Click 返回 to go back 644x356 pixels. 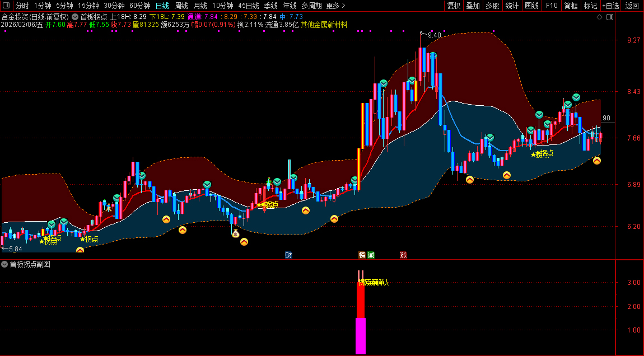[632, 6]
